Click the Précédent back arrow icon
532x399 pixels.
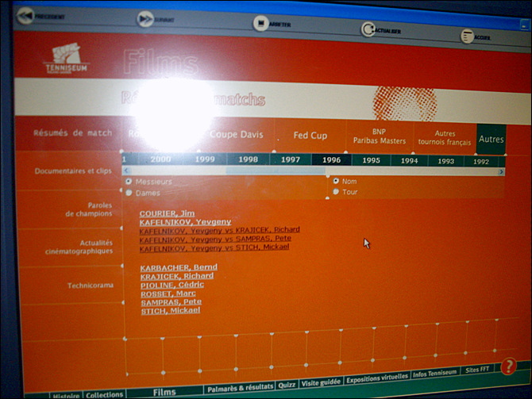[x=25, y=16]
